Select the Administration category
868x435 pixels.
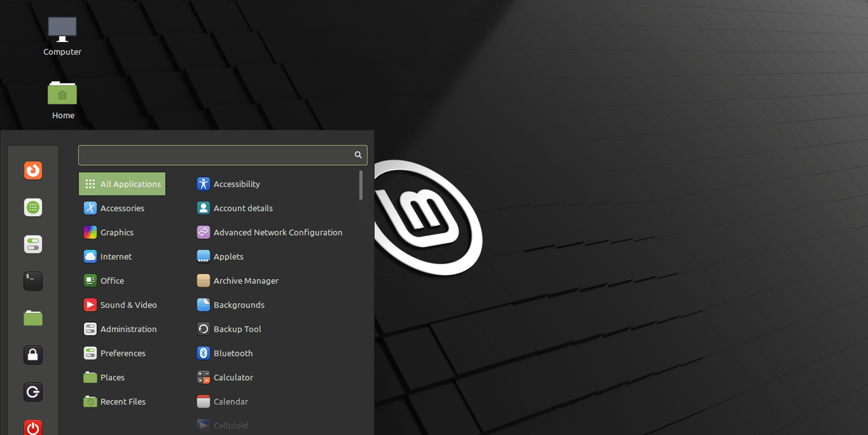click(x=122, y=329)
